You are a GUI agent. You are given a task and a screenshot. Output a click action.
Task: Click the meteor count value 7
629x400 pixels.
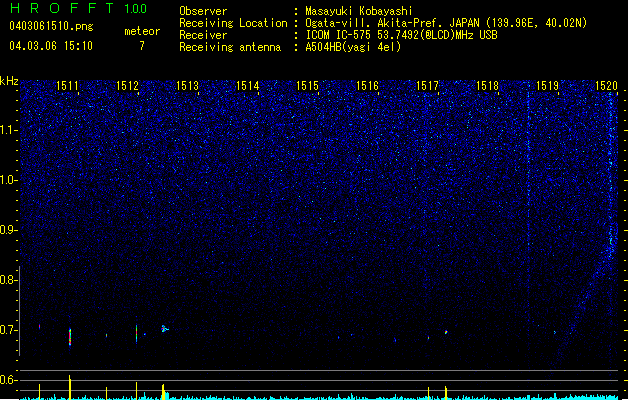coord(142,46)
